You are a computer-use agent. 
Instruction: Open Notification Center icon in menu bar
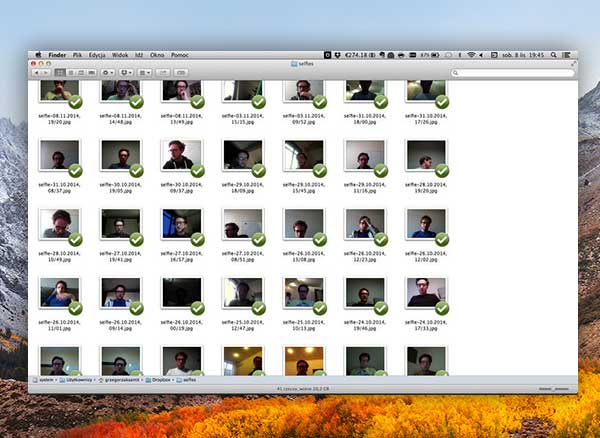click(x=566, y=55)
